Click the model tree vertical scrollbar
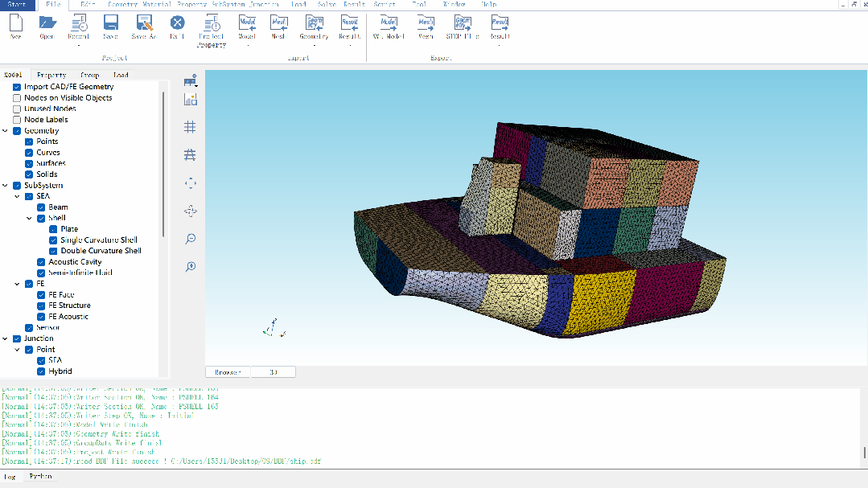868x488 pixels. coord(163,166)
